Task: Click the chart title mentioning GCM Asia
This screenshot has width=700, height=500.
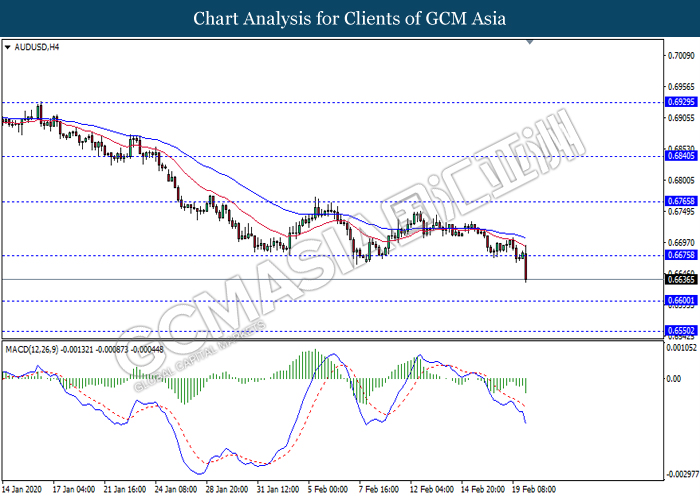Action: (x=349, y=19)
